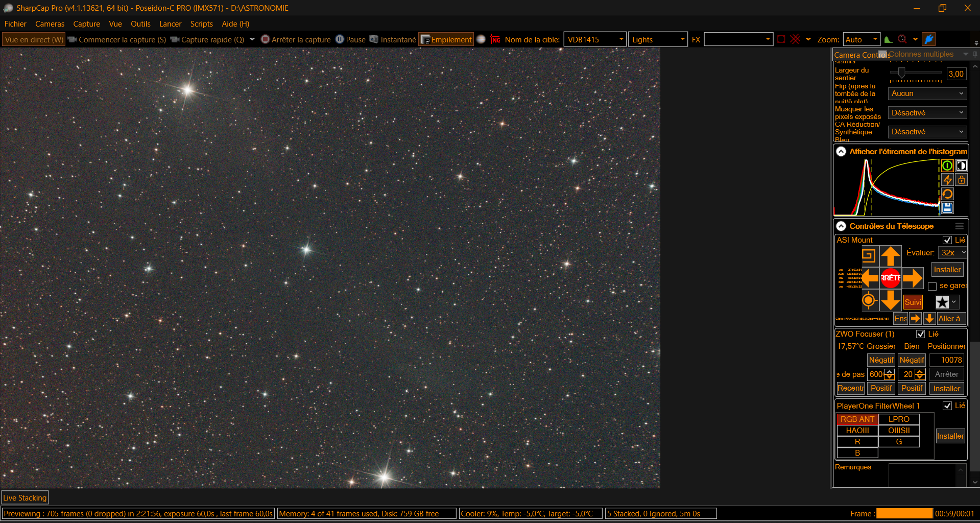The image size is (980, 523).
Task: Toggle the Vue en direct (W) button
Action: tap(34, 39)
